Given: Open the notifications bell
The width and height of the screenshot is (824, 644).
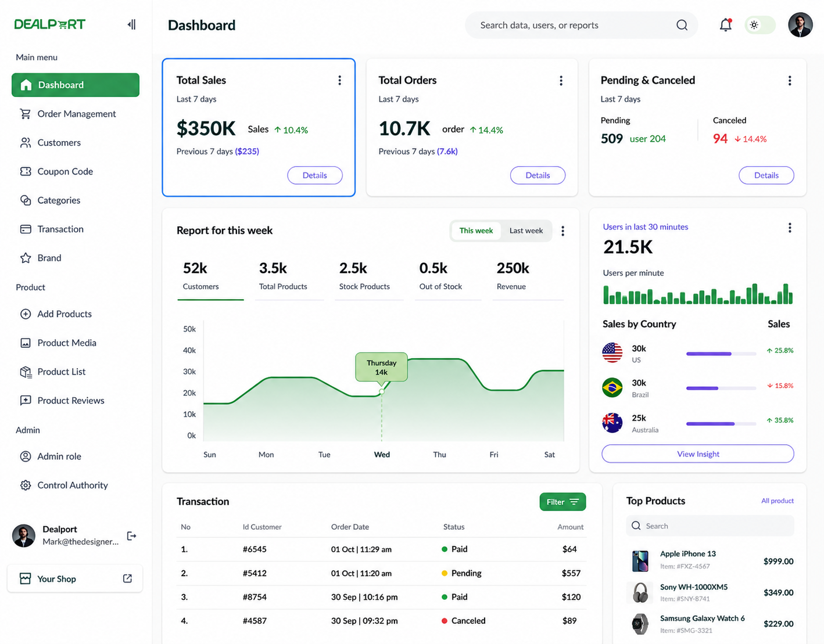Looking at the screenshot, I should click(725, 24).
